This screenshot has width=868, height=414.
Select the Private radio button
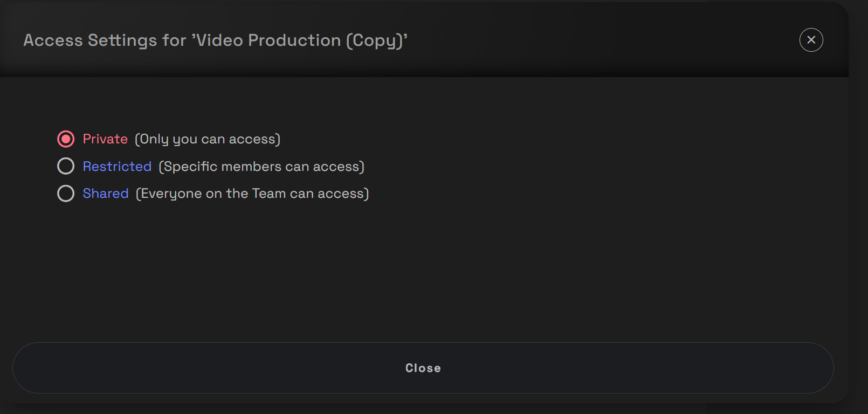tap(66, 139)
